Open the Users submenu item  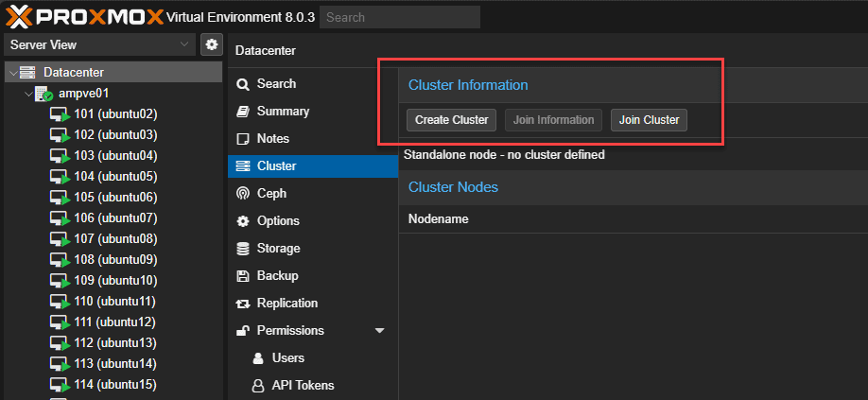coord(313,358)
